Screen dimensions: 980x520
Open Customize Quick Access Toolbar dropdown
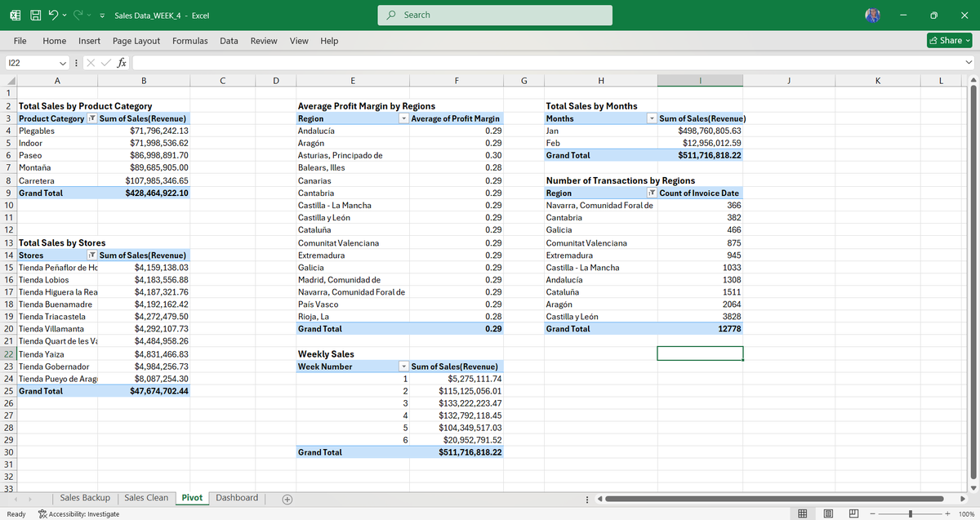102,15
